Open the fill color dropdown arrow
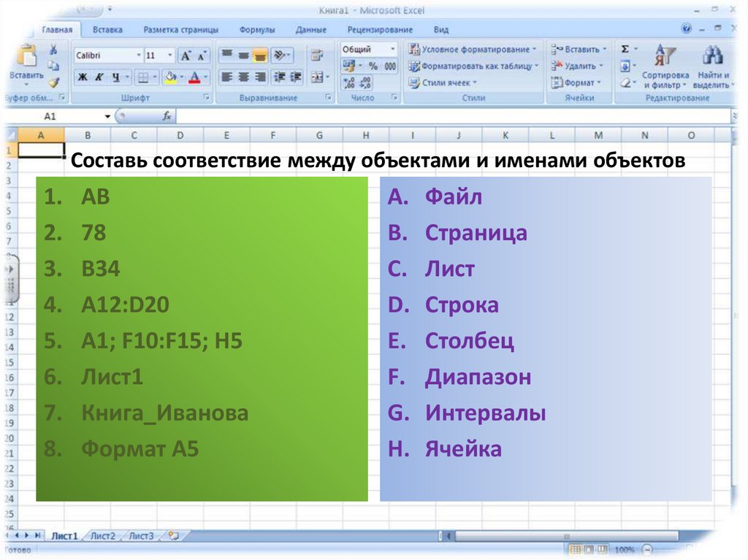The height and width of the screenshot is (560, 748). (x=182, y=77)
